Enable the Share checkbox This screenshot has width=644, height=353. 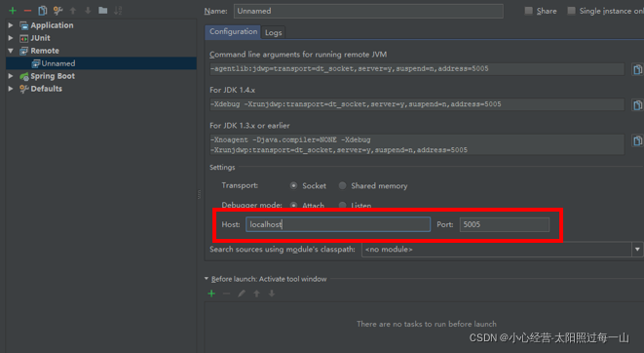(x=529, y=11)
